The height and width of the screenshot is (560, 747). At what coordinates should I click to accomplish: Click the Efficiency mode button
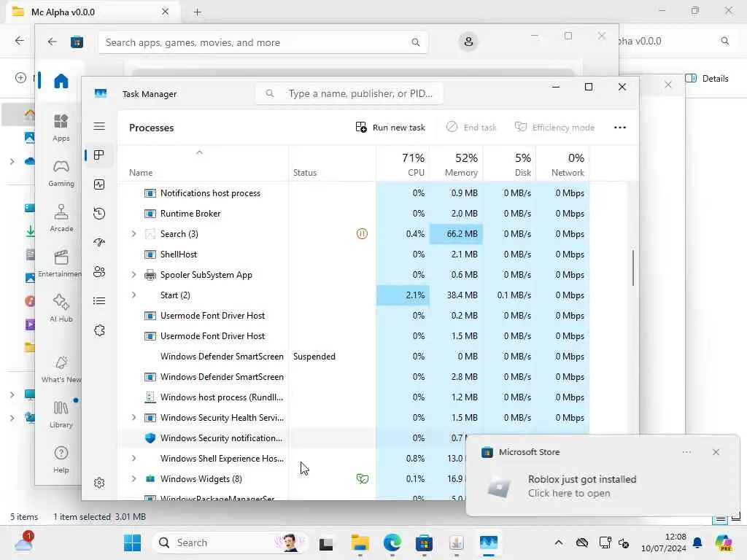[x=554, y=128]
